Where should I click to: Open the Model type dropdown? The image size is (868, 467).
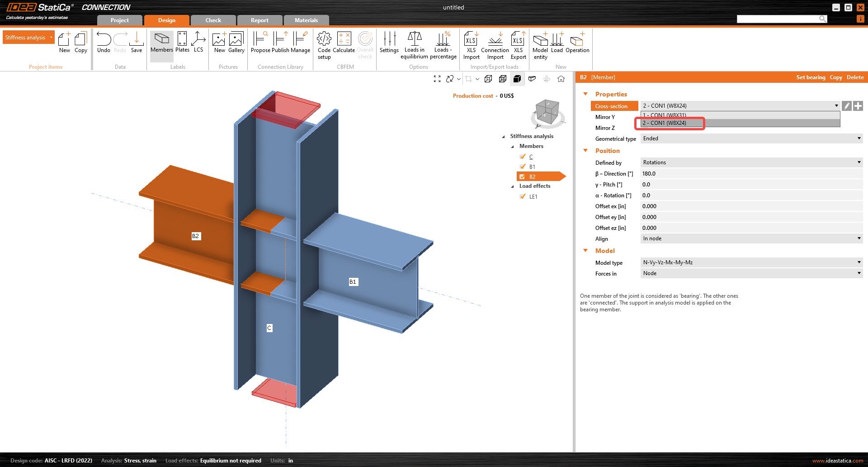coord(751,262)
